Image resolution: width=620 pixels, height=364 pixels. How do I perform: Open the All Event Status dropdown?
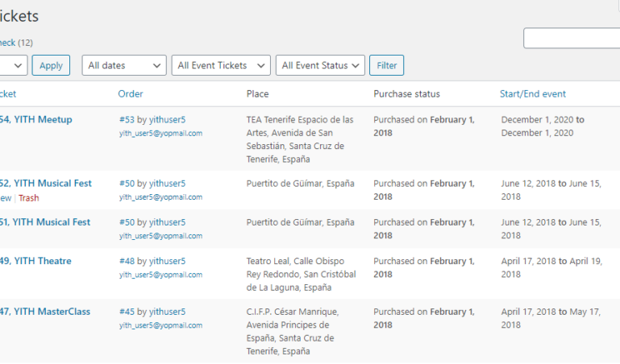(320, 65)
